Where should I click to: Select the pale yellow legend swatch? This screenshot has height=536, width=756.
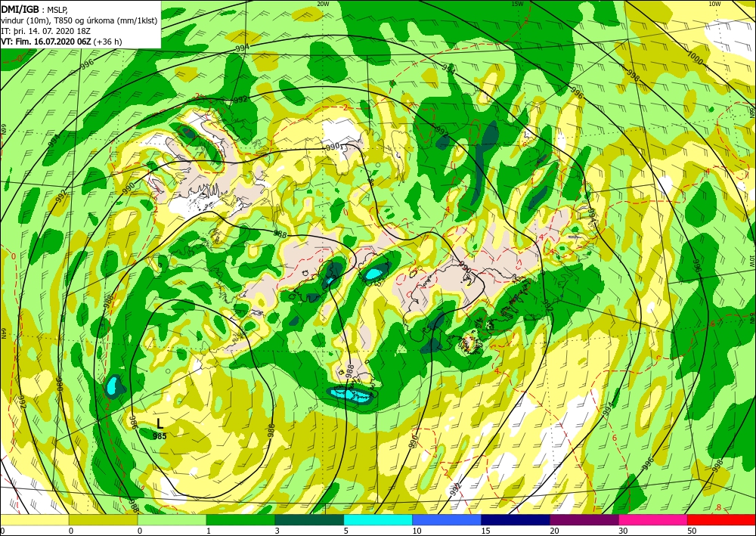click(34, 520)
